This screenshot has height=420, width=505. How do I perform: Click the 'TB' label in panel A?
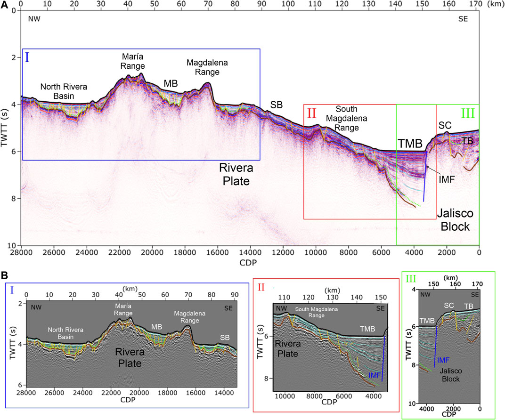468,141
